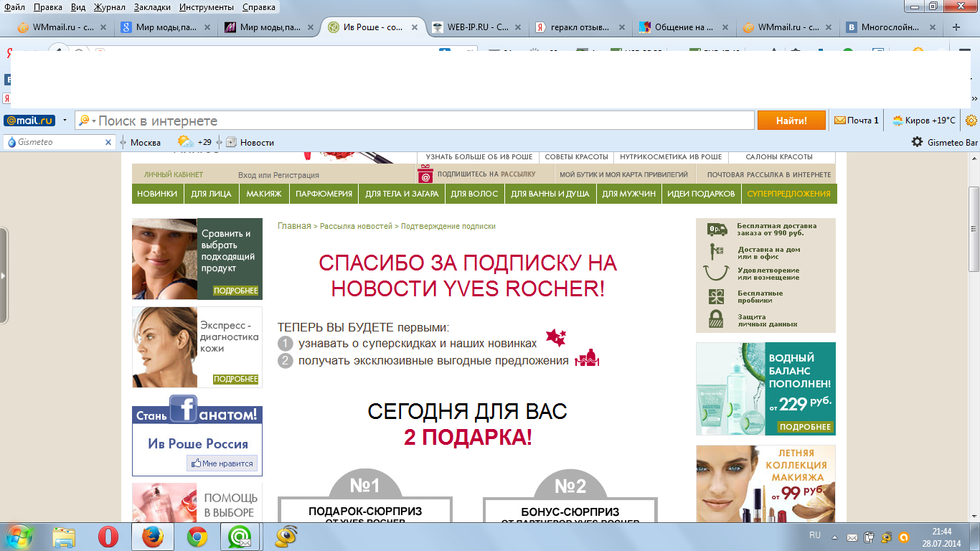Image resolution: width=980 pixels, height=551 pixels.
Task: Open the ИДЕИ ПОДАРКОВ navigation item
Action: click(x=701, y=194)
